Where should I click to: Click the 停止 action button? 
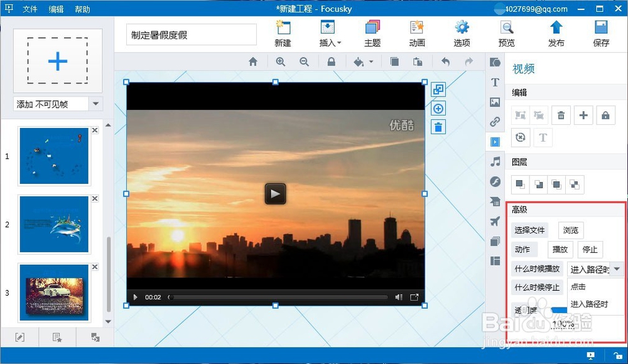tap(590, 250)
